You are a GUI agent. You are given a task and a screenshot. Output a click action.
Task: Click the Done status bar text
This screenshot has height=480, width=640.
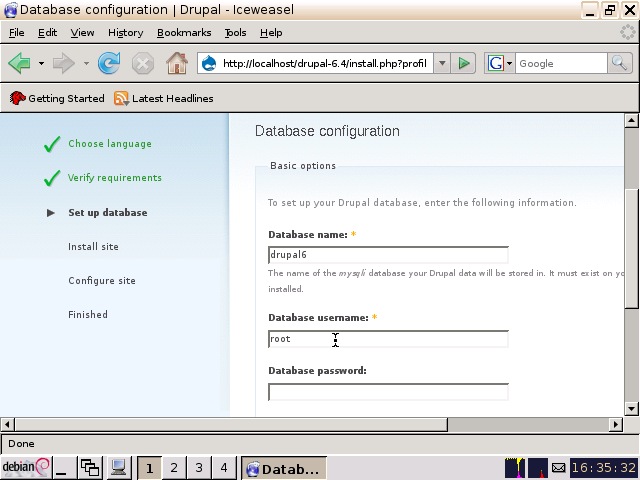(x=21, y=444)
